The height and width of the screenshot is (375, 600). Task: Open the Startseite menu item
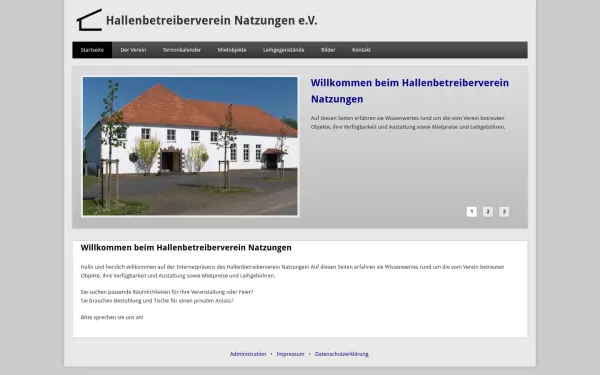[92, 50]
